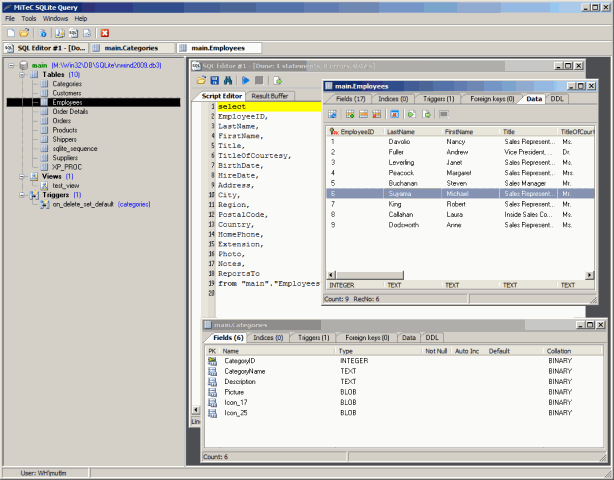Click the red X close icon in main toolbar

pyautogui.click(x=105, y=33)
